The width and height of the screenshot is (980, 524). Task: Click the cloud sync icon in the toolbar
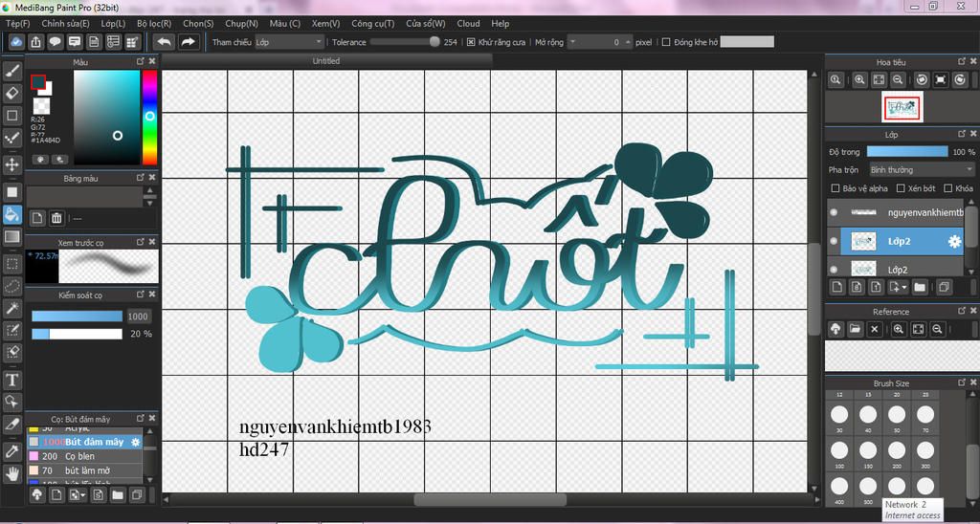click(16, 42)
